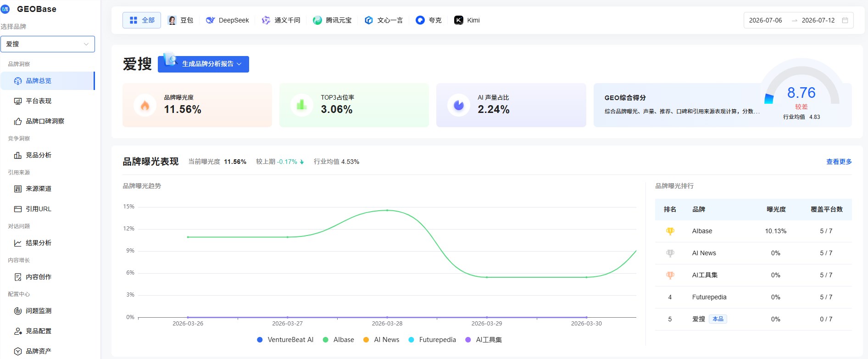Toggle the VentureBeat AI legend item
This screenshot has height=359, width=868.
pyautogui.click(x=285, y=340)
